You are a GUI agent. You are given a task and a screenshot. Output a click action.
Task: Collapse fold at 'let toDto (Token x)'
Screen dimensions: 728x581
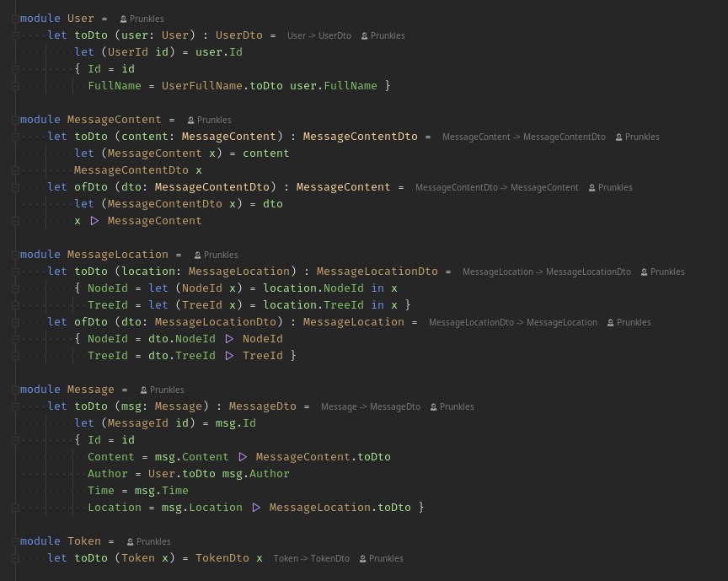coord(15,558)
